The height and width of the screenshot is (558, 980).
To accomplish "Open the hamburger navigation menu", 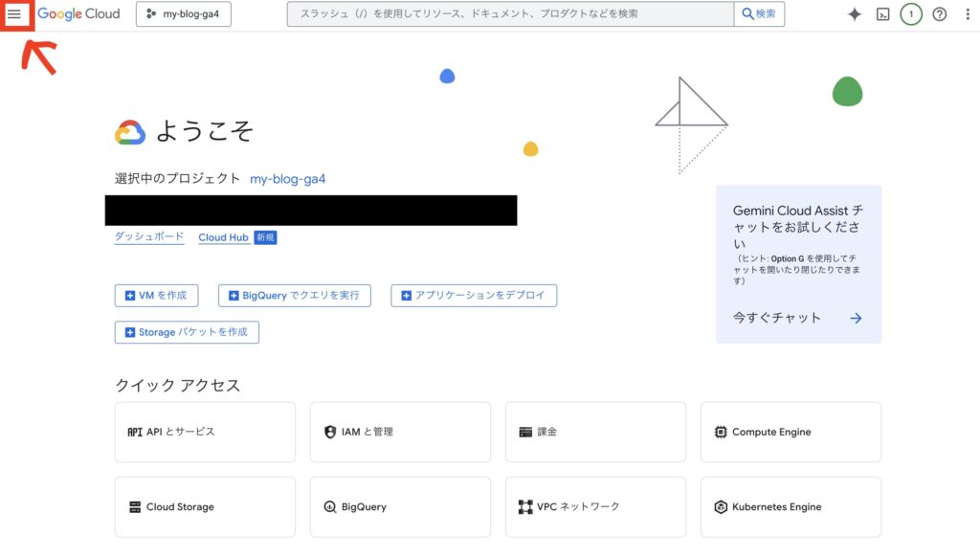I will pos(14,13).
